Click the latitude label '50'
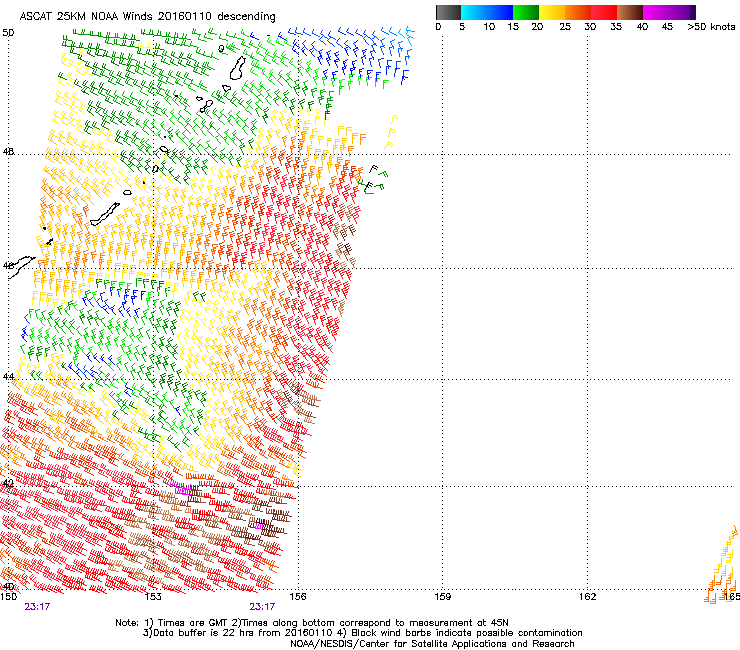 pos(8,33)
